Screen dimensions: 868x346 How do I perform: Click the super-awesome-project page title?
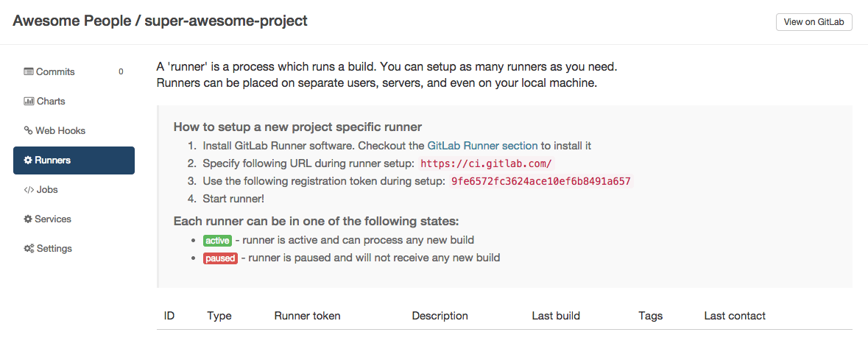coord(226,21)
